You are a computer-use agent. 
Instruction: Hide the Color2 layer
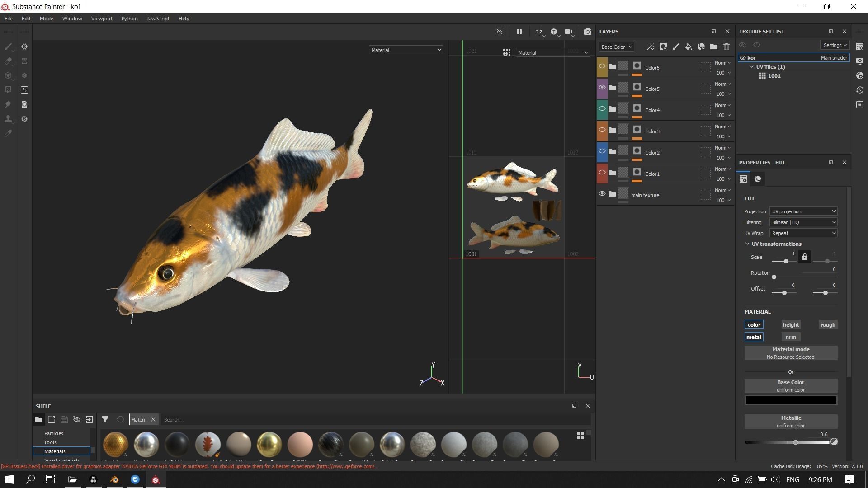coord(602,151)
